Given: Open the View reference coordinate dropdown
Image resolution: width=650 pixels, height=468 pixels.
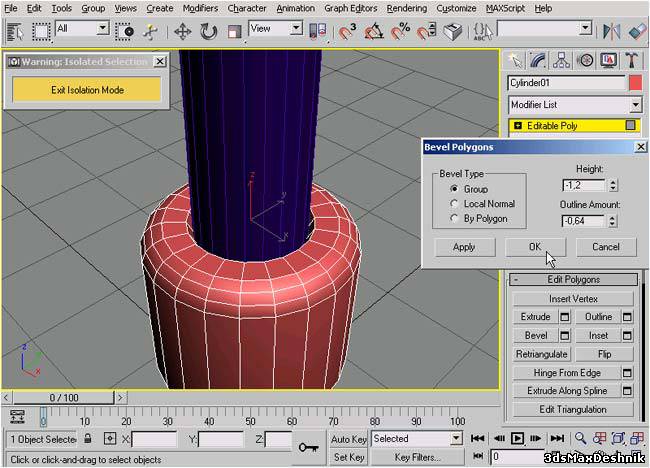Looking at the screenshot, I should (x=296, y=28).
